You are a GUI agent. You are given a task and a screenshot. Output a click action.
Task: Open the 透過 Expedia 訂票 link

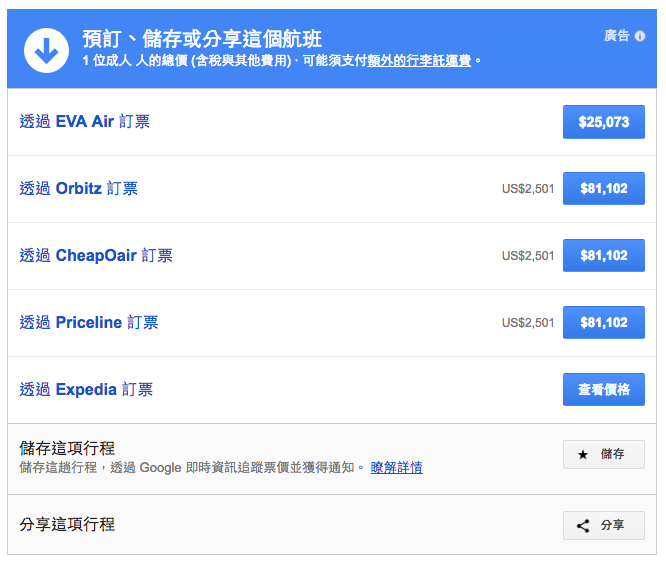pyautogui.click(x=86, y=390)
